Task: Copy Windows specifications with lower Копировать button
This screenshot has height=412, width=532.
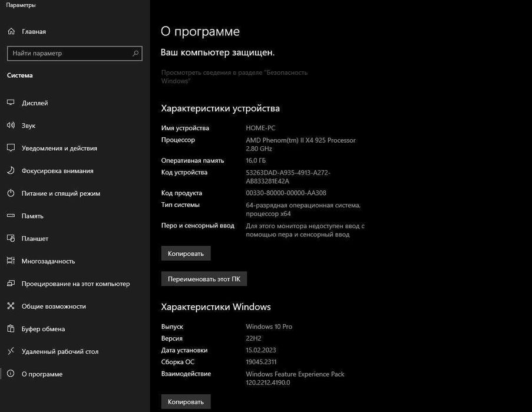Action: pyautogui.click(x=186, y=402)
